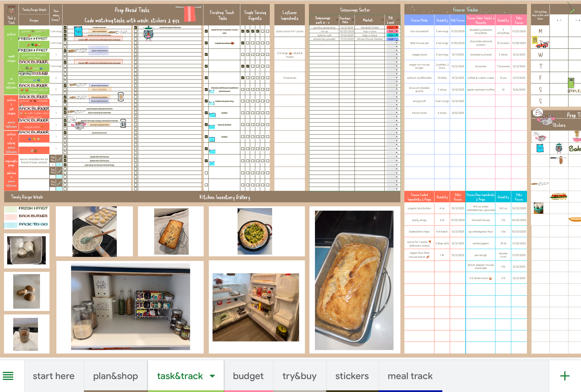
Task: Click the knife sticker beside 'dice red onion'
Action: pos(78,51)
